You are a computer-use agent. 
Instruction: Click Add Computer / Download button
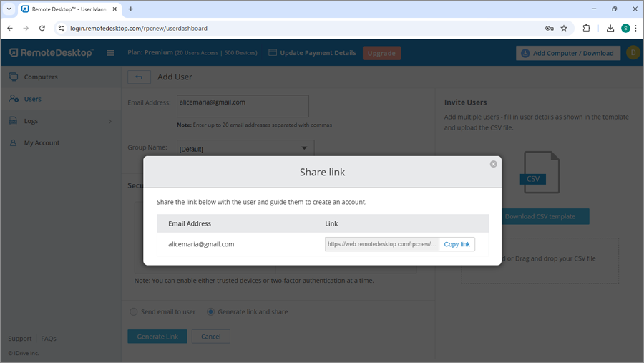(x=568, y=53)
